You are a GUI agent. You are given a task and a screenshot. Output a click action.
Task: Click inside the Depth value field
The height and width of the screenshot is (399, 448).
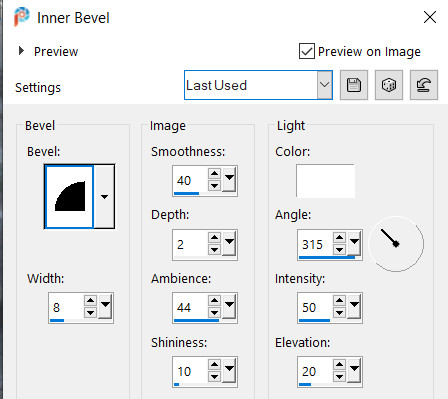point(190,244)
